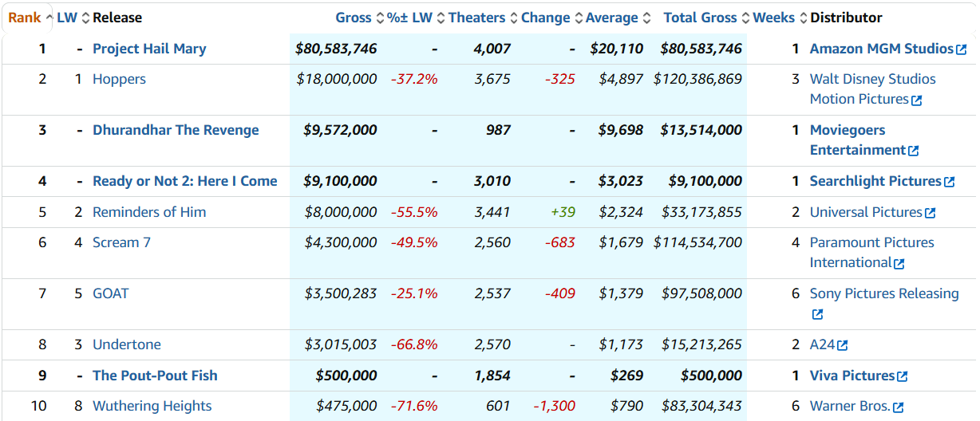
Task: Click Dhurandhar The Revenge title
Action: [x=176, y=130]
